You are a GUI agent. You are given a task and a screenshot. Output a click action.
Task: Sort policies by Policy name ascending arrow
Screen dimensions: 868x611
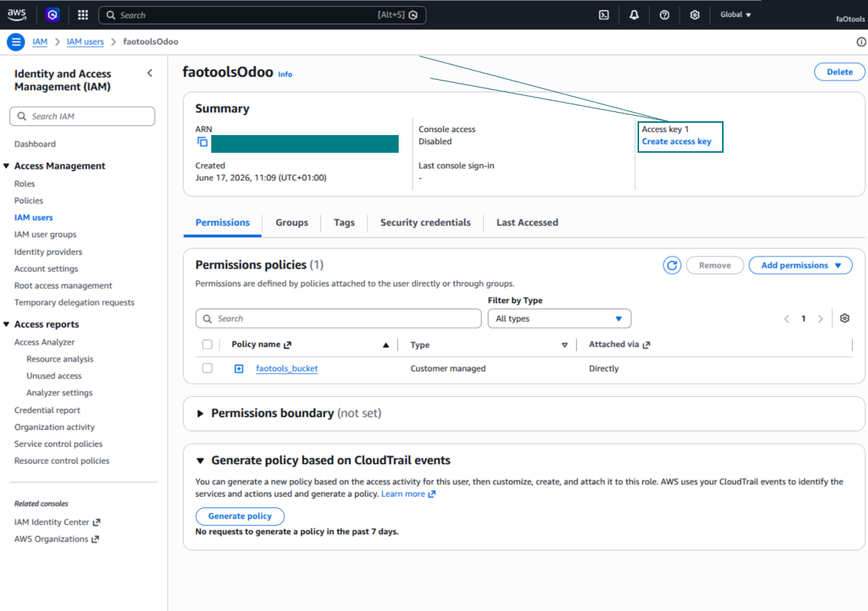coord(386,345)
